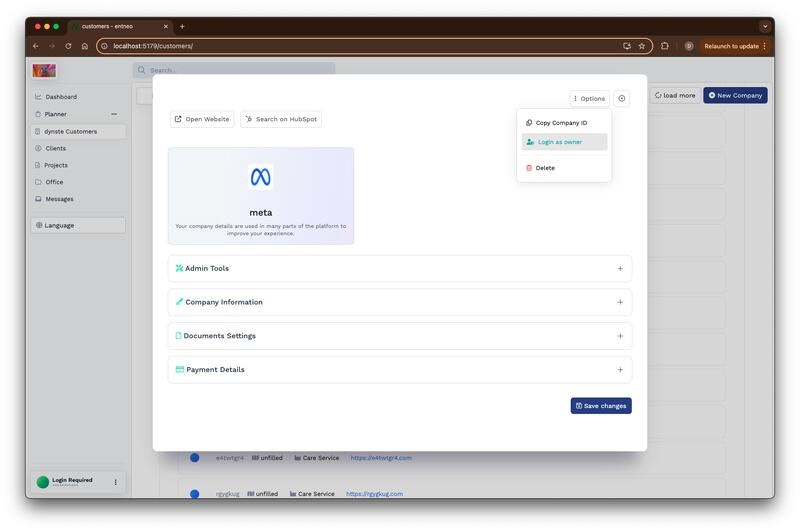
Task: Click the circular icon button beside Options
Action: click(x=621, y=98)
